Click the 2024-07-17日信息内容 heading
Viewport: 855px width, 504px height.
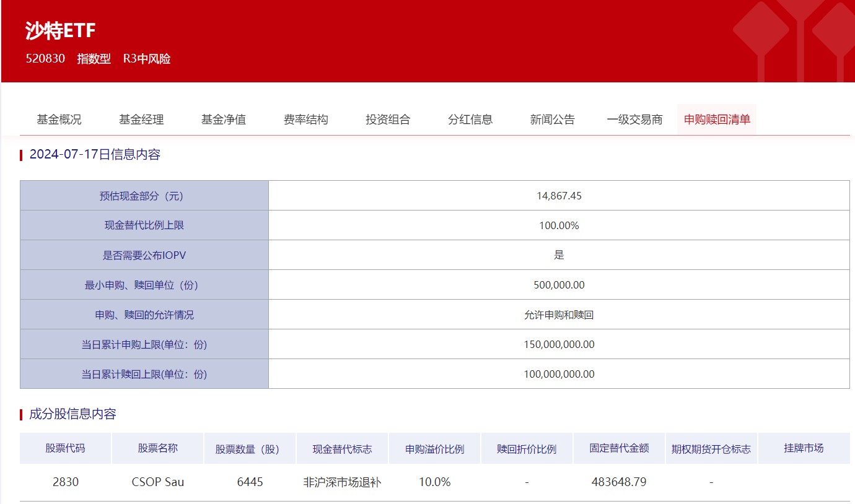click(x=95, y=155)
